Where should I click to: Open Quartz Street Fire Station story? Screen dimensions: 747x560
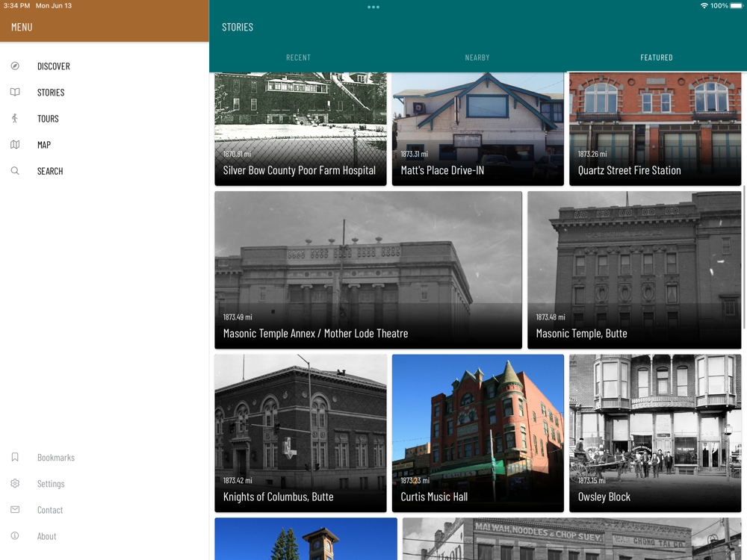655,128
